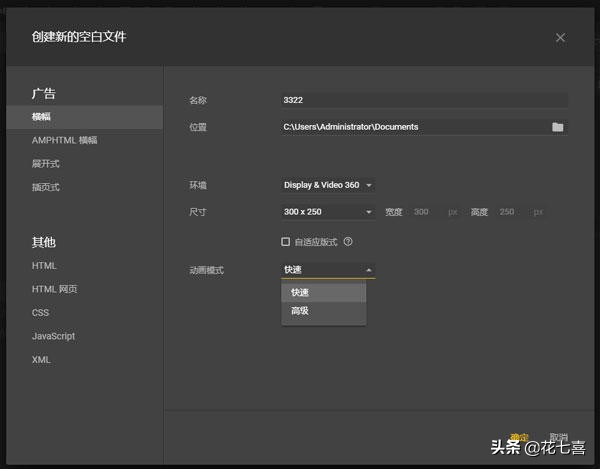
Task: Click the 位置 path input field
Action: point(412,127)
